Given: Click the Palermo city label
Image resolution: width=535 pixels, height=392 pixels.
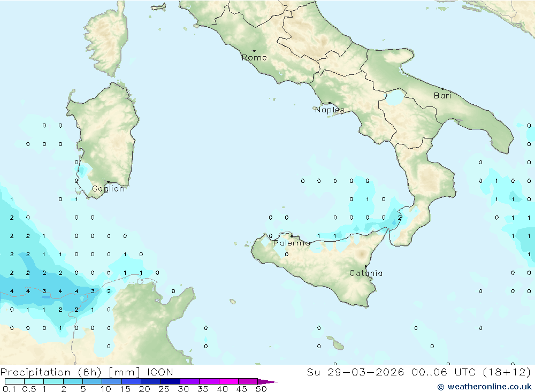Looking at the screenshot, I should [x=292, y=243].
